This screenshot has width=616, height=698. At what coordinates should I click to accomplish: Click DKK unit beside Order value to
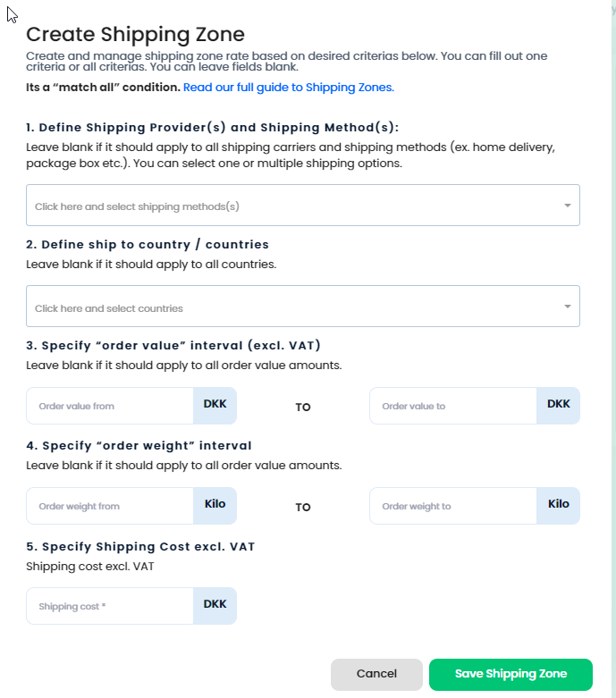[559, 405]
